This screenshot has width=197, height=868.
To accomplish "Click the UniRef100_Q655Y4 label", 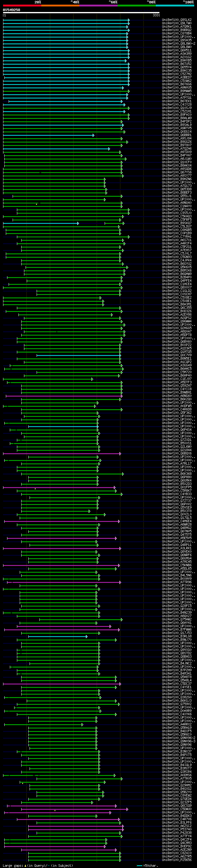I will pyautogui.click(x=177, y=67).
